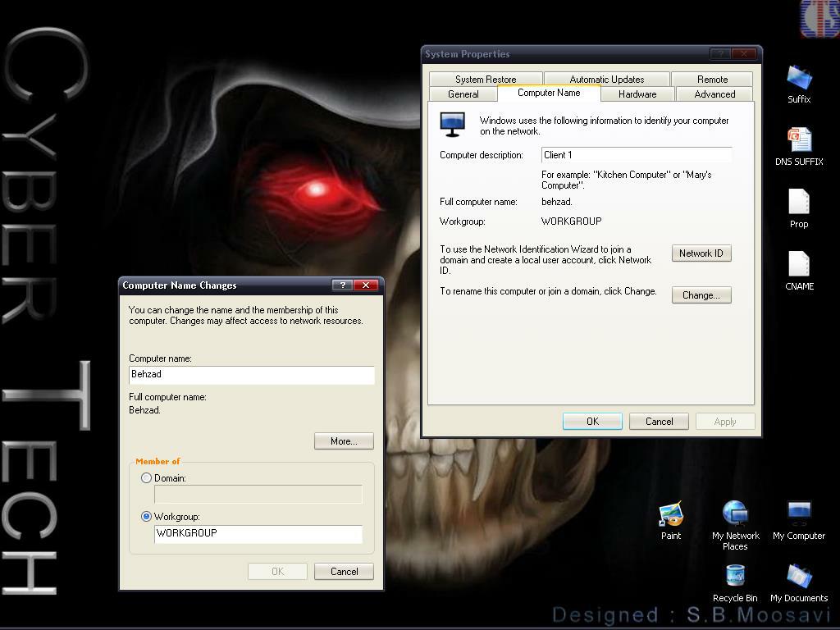This screenshot has height=630, width=840.
Task: Select the Computer Name tab
Action: click(549, 93)
